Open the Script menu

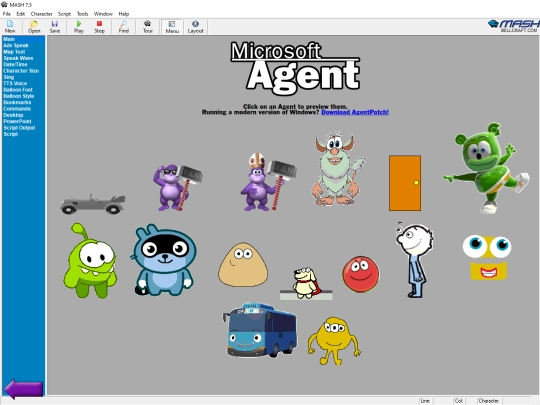64,14
